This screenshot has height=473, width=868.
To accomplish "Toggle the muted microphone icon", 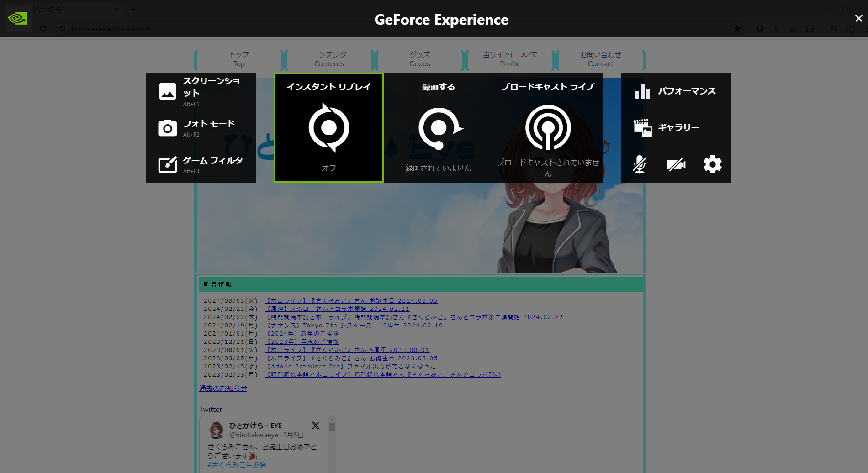I will [x=640, y=164].
